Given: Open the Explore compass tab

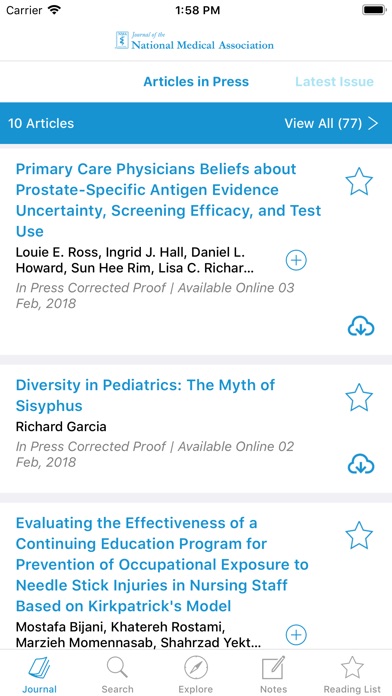Looking at the screenshot, I should (196, 674).
